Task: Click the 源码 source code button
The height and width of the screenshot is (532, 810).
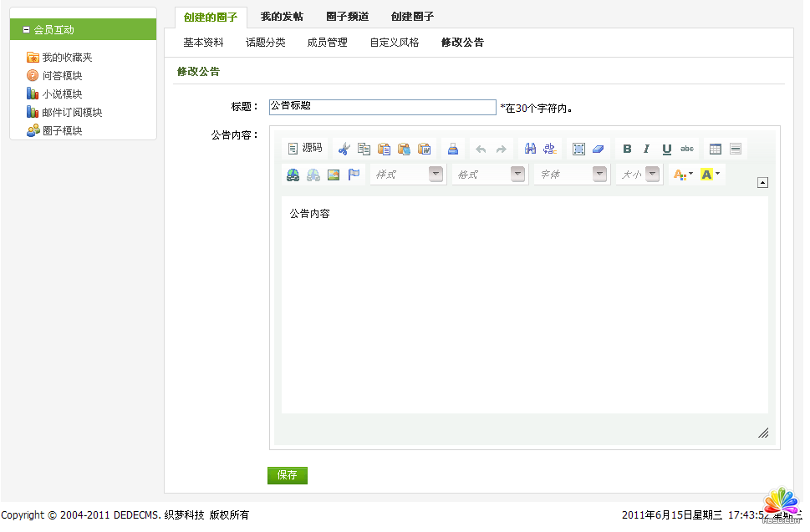Action: pyautogui.click(x=305, y=149)
